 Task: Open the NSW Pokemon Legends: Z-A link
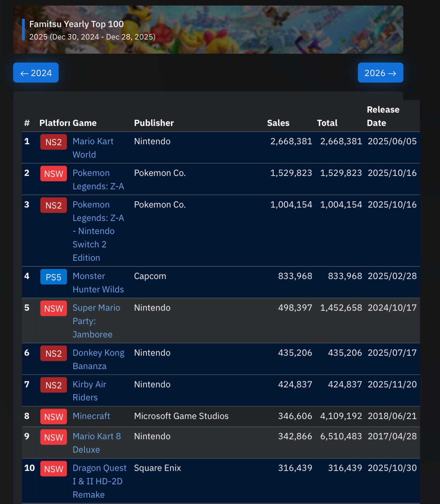98,179
